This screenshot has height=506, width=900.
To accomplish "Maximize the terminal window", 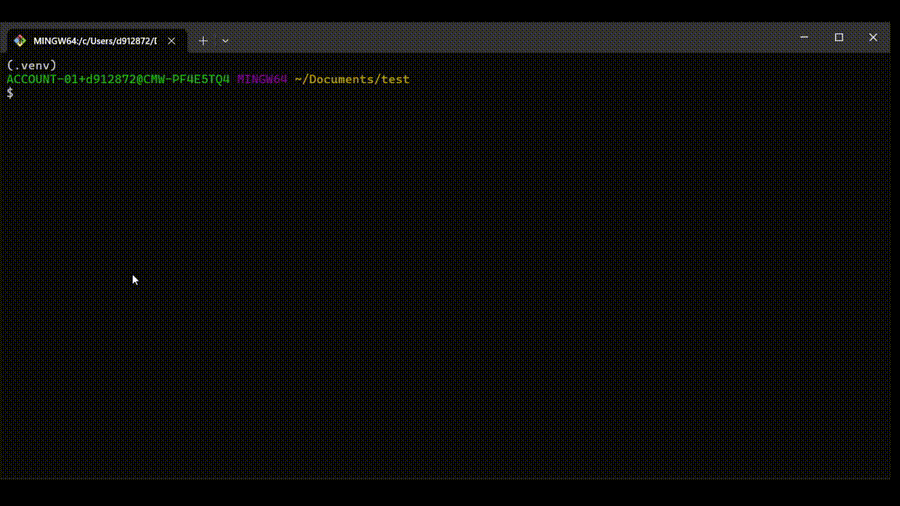I will (x=839, y=37).
